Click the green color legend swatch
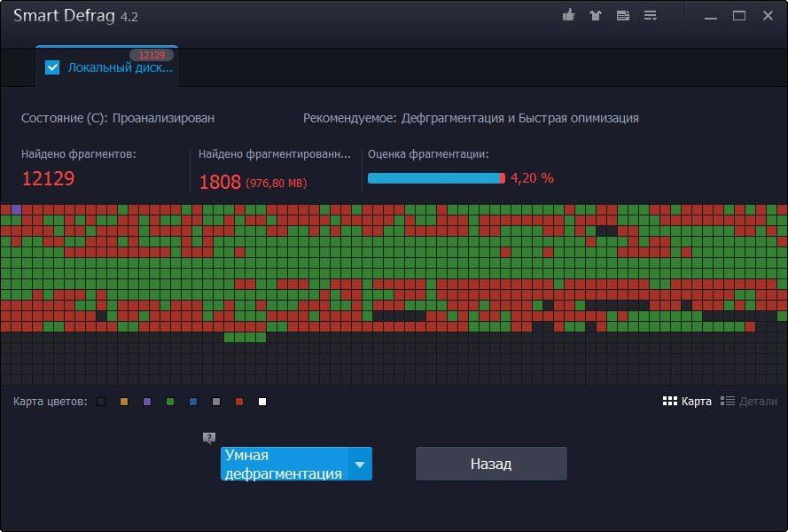 (x=170, y=402)
